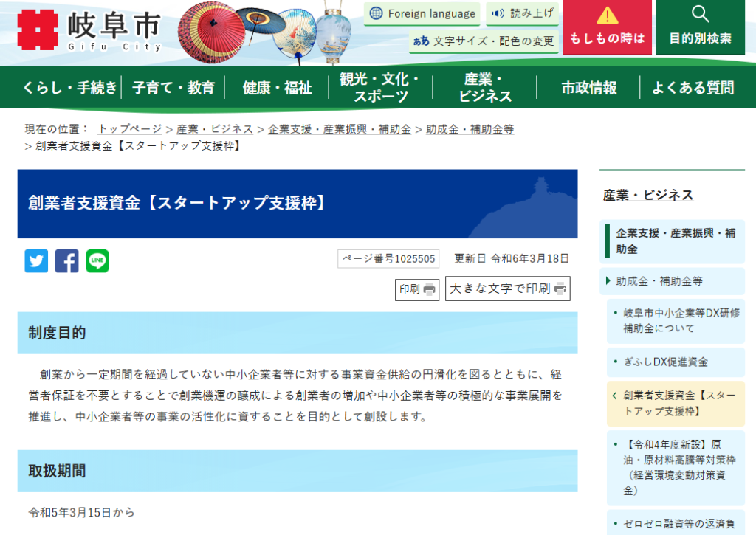Open Foreign language selector
Screen dimensions: 756x535
422,13
